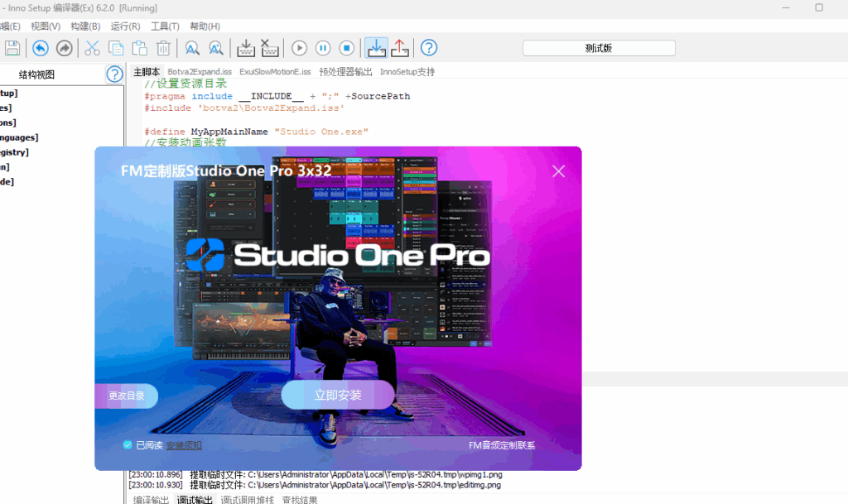Start compilation with the Run (play) icon
The image size is (848, 504).
click(x=298, y=47)
